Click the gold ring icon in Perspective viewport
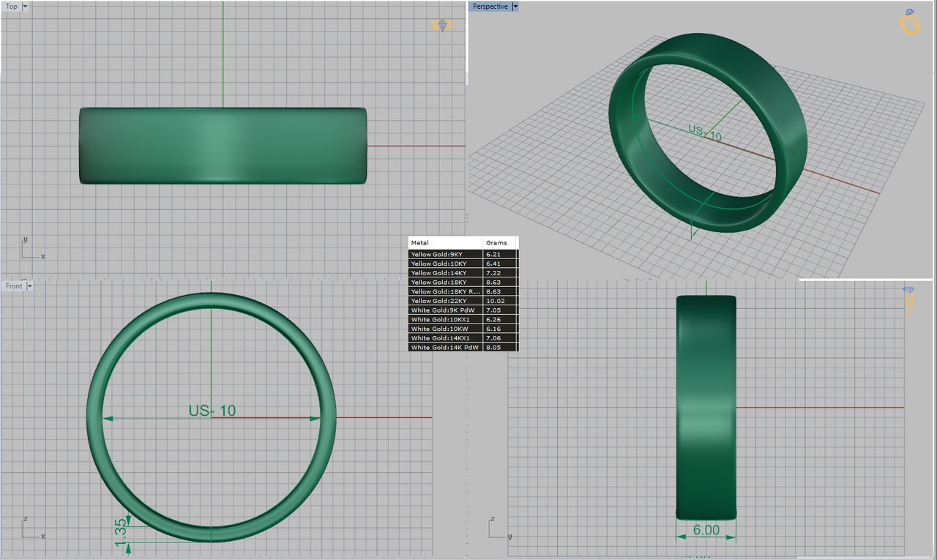 pos(909,22)
